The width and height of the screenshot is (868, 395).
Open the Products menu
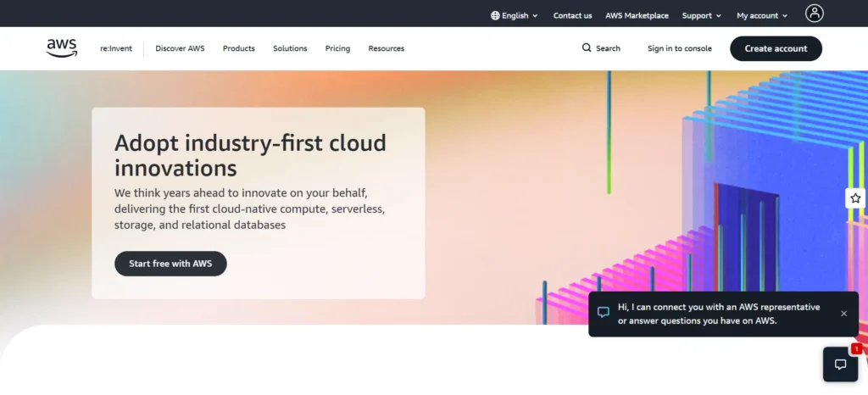coord(238,48)
